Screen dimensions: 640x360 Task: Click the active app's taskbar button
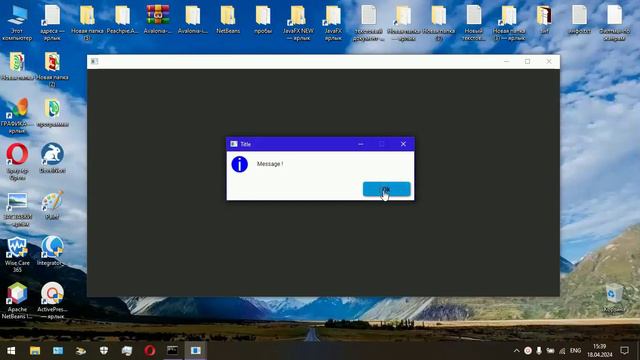[196, 351]
